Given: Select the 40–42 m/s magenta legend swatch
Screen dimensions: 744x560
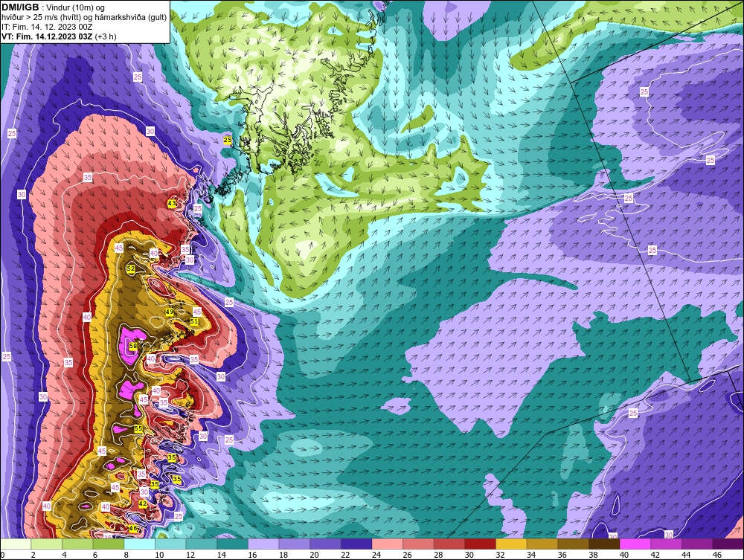Looking at the screenshot, I should coord(635,544).
